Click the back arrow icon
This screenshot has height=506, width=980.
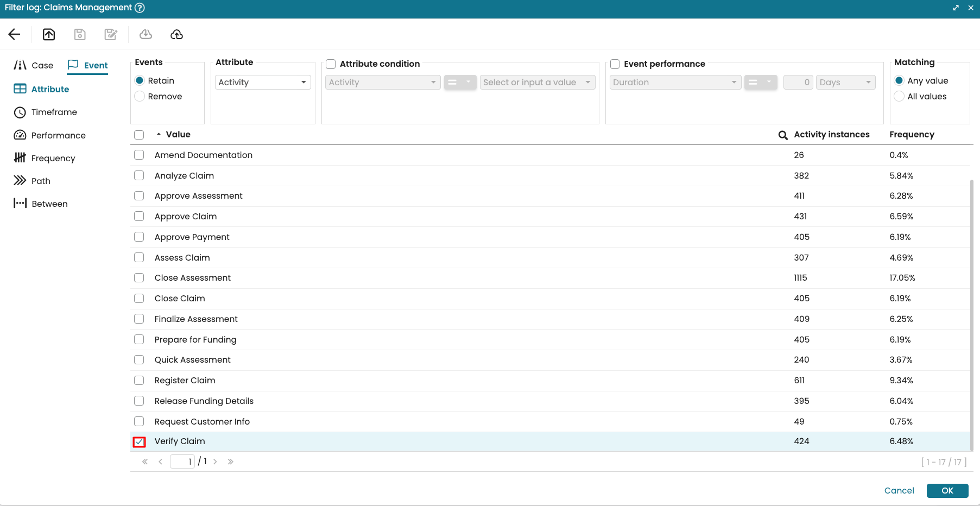15,34
